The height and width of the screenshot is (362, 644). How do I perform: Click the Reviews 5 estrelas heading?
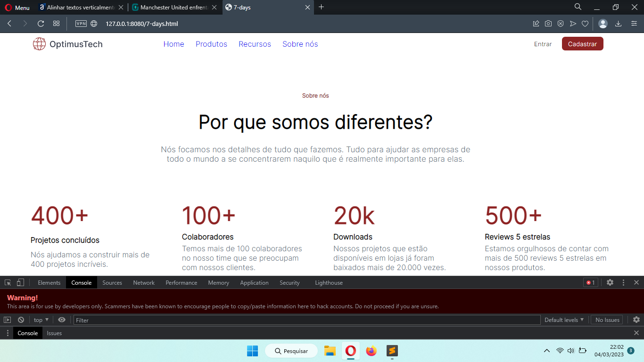[518, 237]
